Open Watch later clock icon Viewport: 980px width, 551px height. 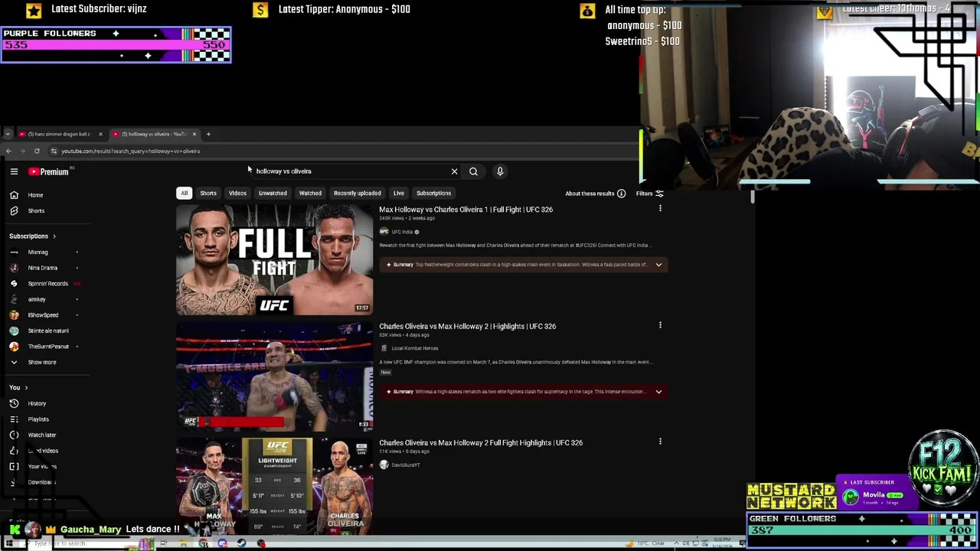pyautogui.click(x=14, y=435)
